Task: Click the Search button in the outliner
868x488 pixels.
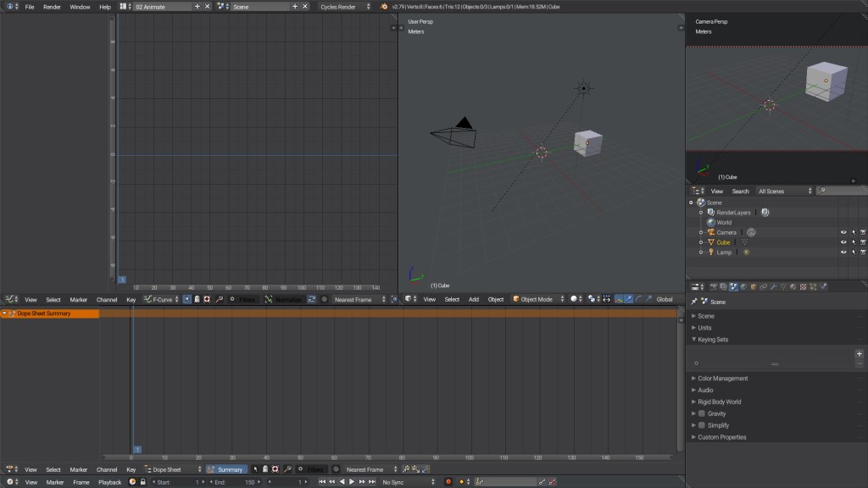Action: pos(740,191)
